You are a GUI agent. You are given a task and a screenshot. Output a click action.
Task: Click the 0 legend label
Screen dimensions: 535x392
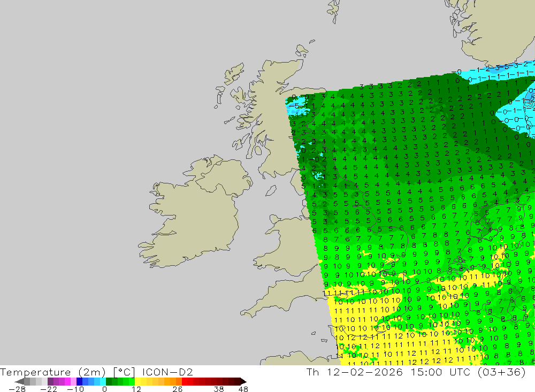point(104,389)
